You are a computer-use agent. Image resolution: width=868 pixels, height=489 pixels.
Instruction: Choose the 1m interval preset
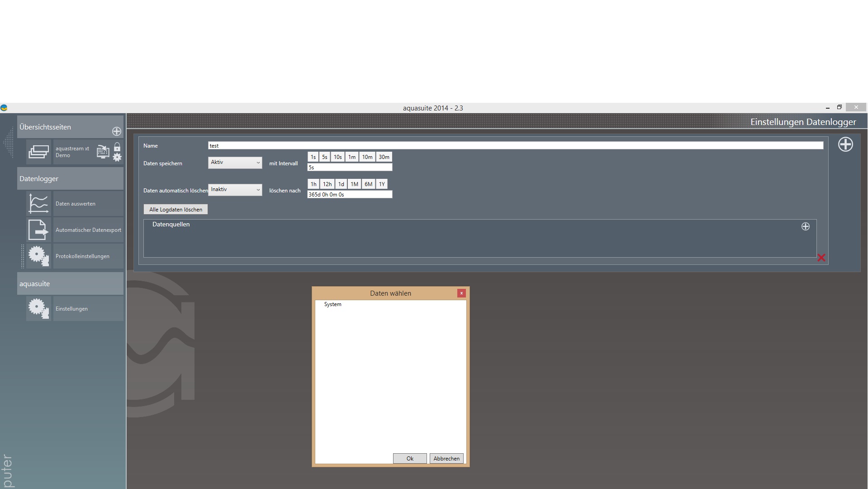pyautogui.click(x=352, y=157)
